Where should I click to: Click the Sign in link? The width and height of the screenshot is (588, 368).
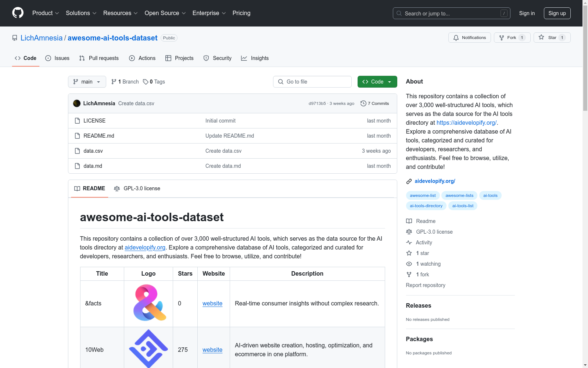pos(527,13)
